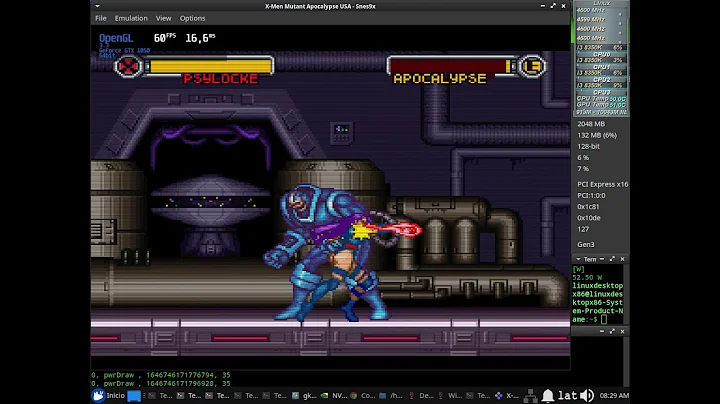720x404 pixels.
Task: Switch to the Co... Chrome taskbar entry
Action: click(363, 395)
